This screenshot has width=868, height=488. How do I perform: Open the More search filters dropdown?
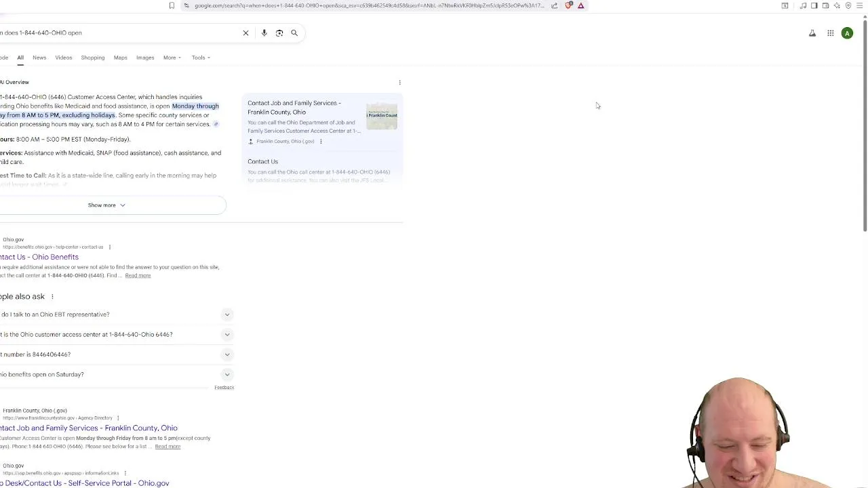click(x=172, y=58)
